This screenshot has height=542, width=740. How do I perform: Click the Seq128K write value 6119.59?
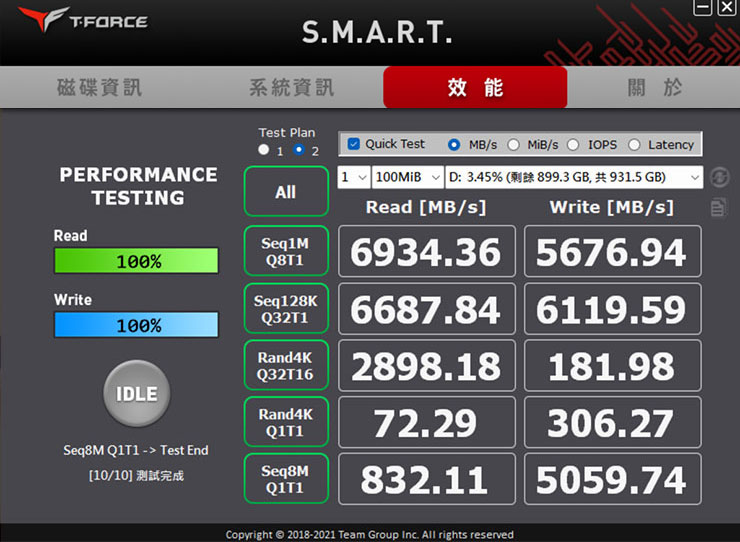(613, 309)
